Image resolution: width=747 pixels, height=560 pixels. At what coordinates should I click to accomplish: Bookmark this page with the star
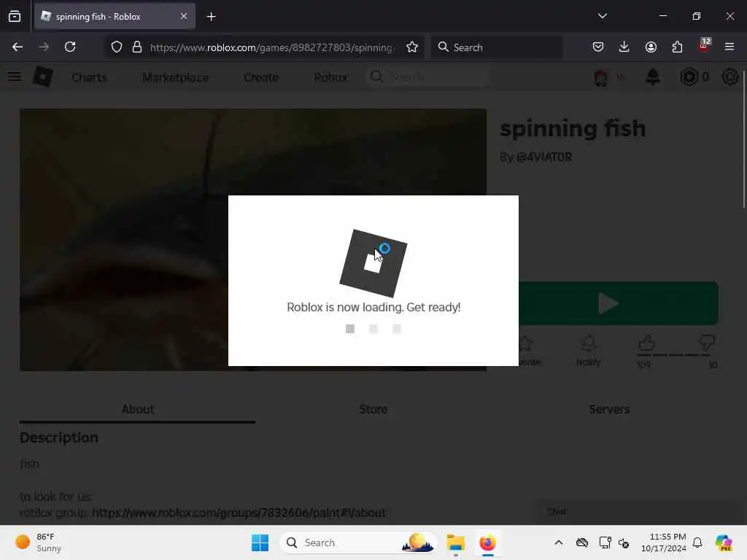click(x=412, y=47)
